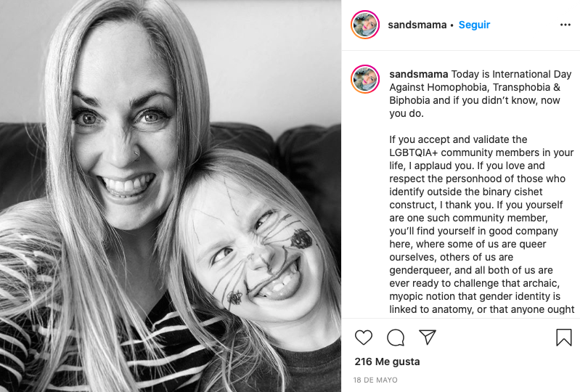Open comments via the speech bubble icon
The width and height of the screenshot is (580, 392).
tap(396, 338)
